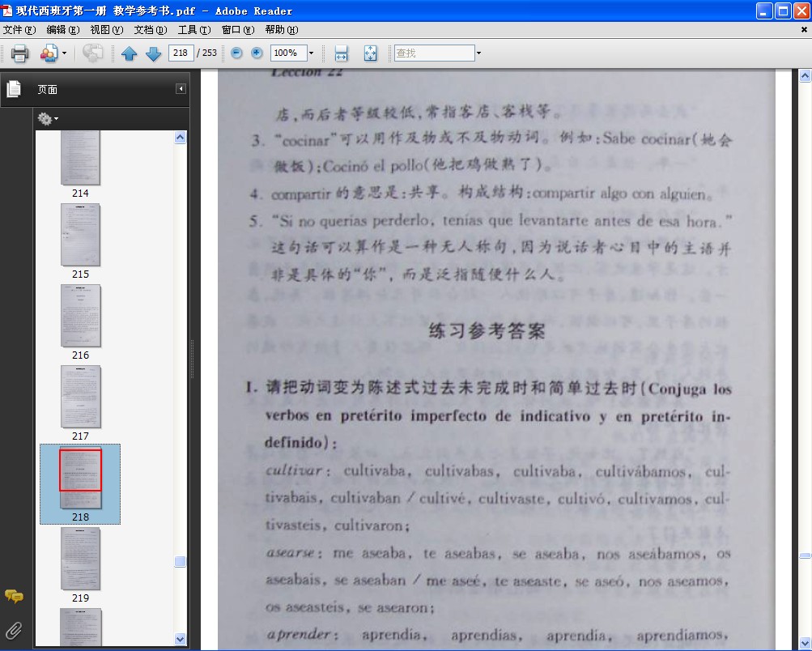
Task: Select the Fit Width page icon
Action: [342, 53]
